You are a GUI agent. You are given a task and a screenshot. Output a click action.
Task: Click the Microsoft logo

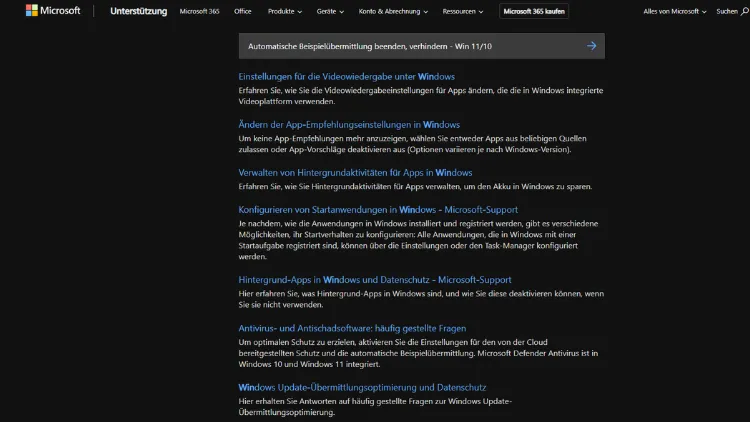click(x=53, y=11)
